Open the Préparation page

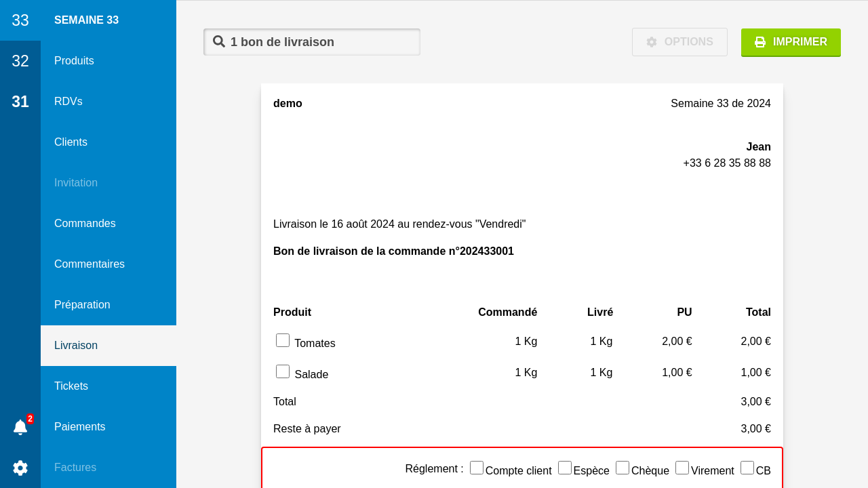point(82,305)
